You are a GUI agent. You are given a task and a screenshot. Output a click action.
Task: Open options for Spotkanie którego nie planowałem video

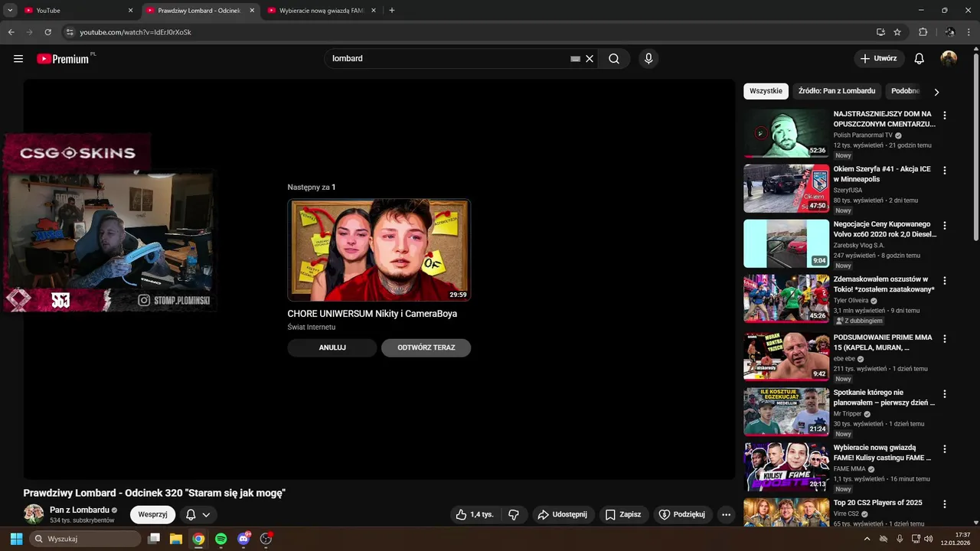tap(945, 394)
